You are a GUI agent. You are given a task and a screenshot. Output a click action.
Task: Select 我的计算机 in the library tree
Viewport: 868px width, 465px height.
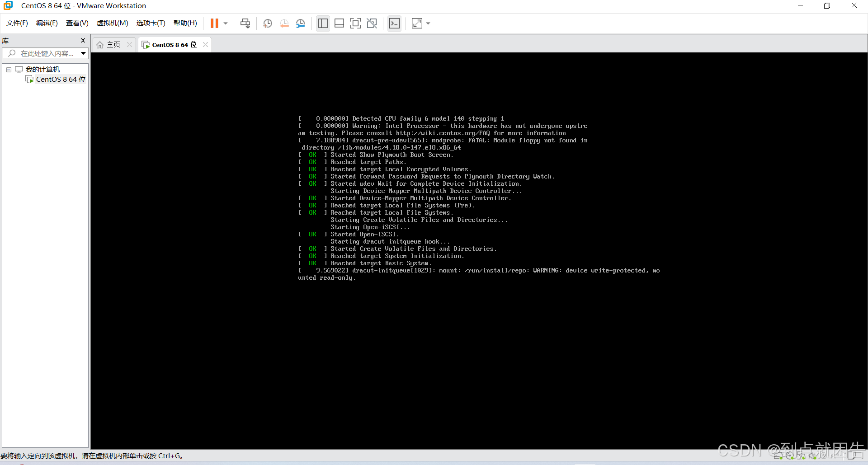tap(42, 70)
